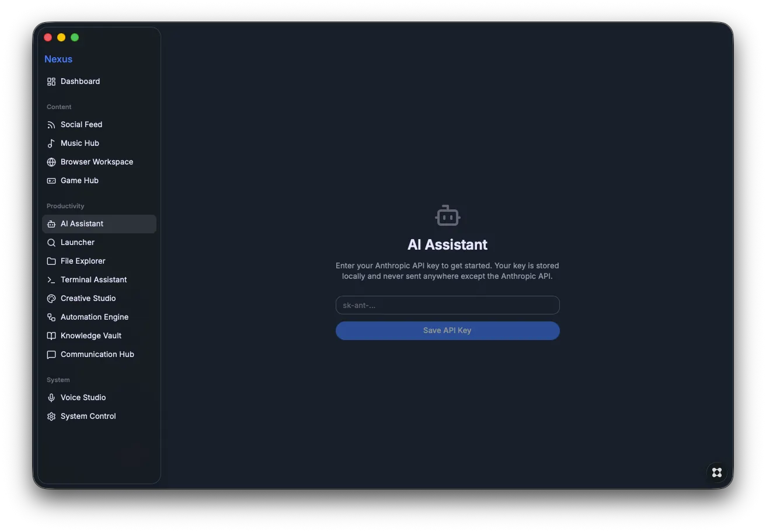Click the Anthropic API key description text
Image resolution: width=766 pixels, height=532 pixels.
point(448,271)
